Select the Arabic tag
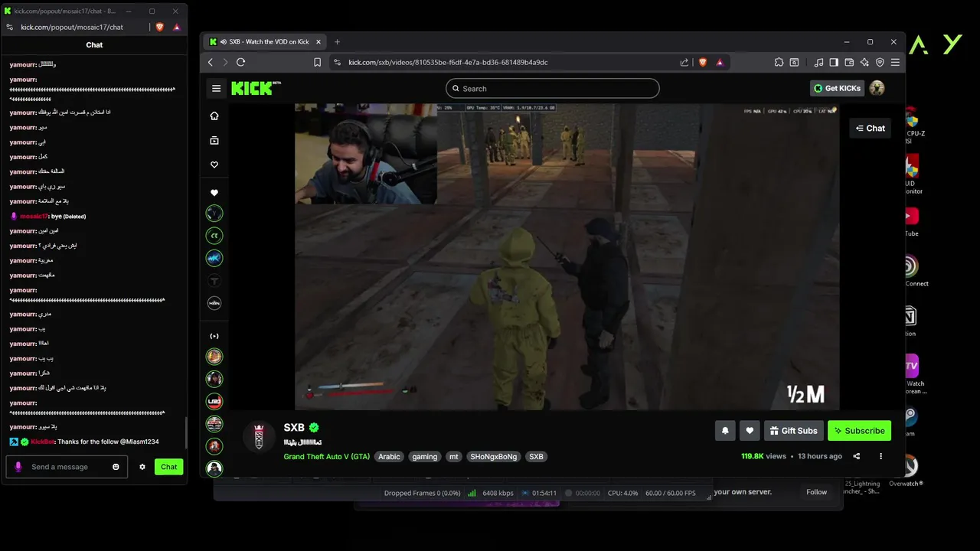 pos(389,457)
